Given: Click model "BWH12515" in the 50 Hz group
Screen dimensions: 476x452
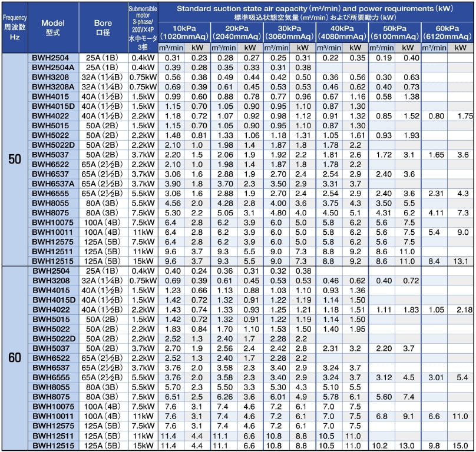Looking at the screenshot, I should coord(52,261).
